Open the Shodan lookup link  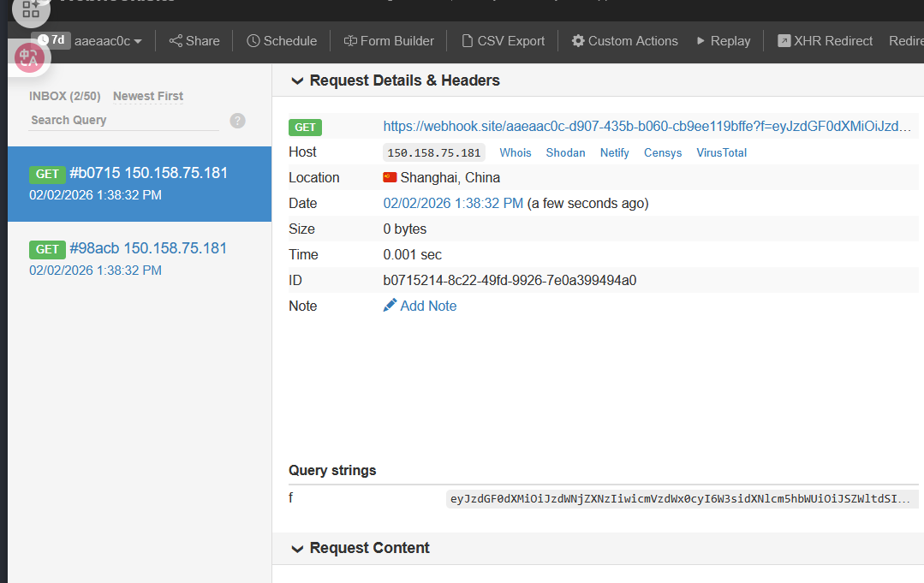(566, 153)
